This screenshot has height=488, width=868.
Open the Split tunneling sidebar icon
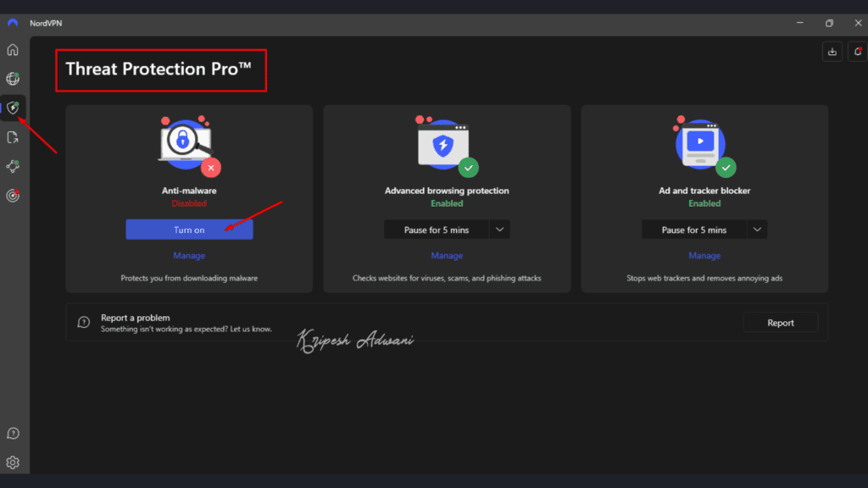point(12,136)
